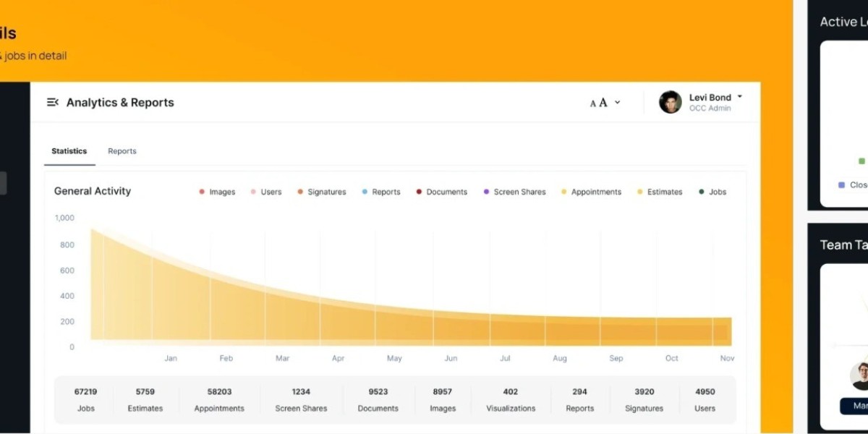868x434 pixels.
Task: Click Jun label on chart axis
Action: [x=451, y=358]
